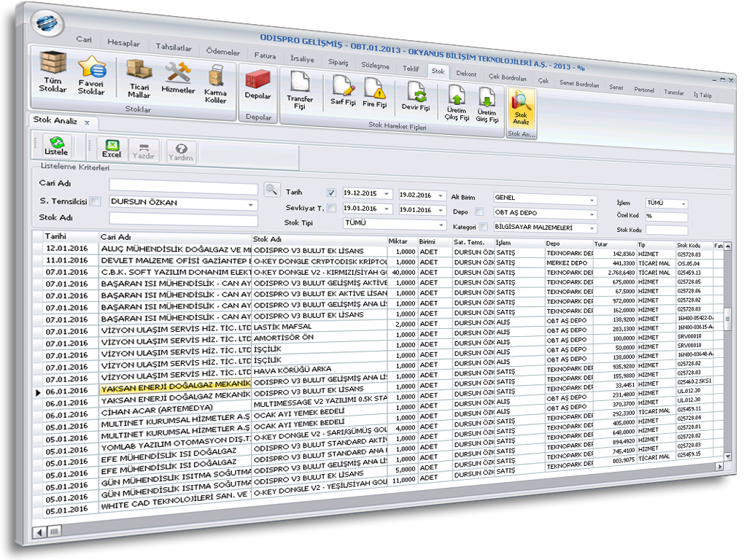
Task: Switch to the Sipariş ribbon tab
Action: [x=338, y=62]
